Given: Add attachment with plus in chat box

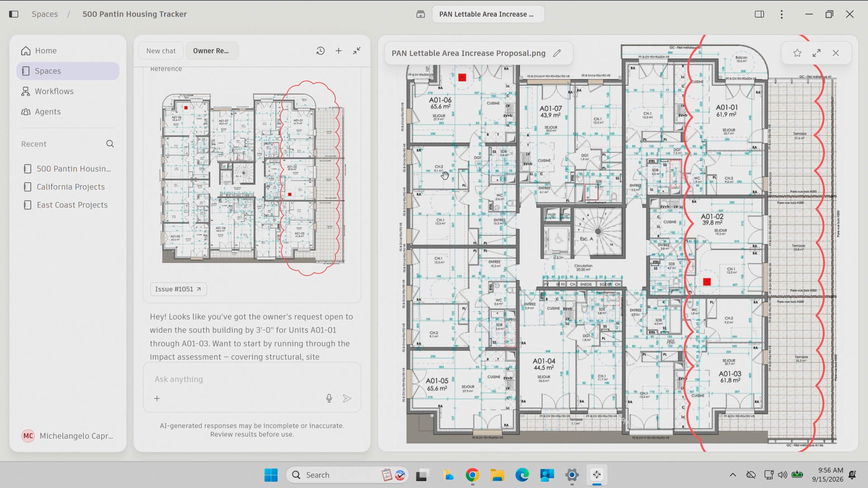Looking at the screenshot, I should [157, 399].
